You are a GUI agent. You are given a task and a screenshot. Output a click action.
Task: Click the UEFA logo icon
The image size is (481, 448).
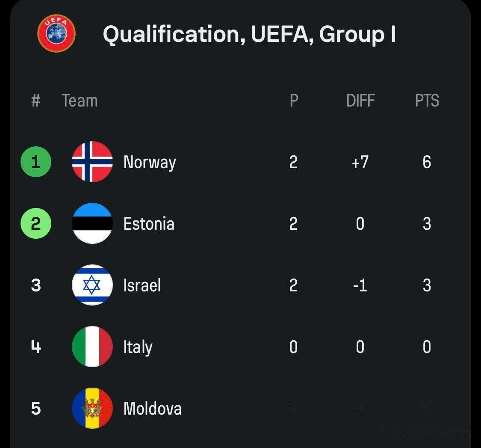pyautogui.click(x=56, y=33)
